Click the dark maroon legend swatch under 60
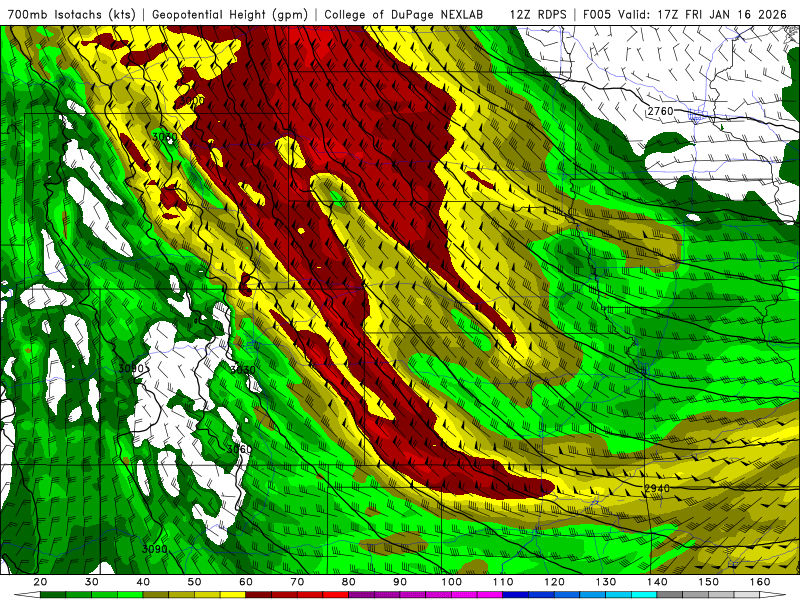Screen dimensions: 800x600 tap(259, 594)
